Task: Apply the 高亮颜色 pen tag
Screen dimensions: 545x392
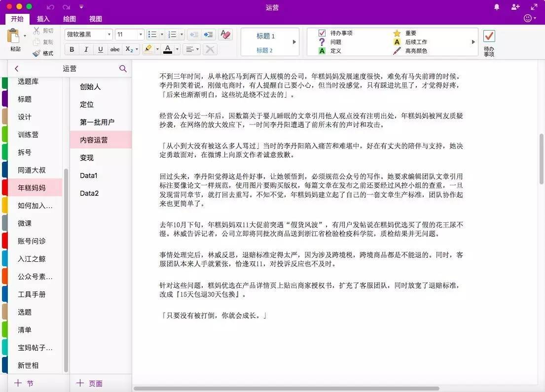Action: (x=397, y=51)
